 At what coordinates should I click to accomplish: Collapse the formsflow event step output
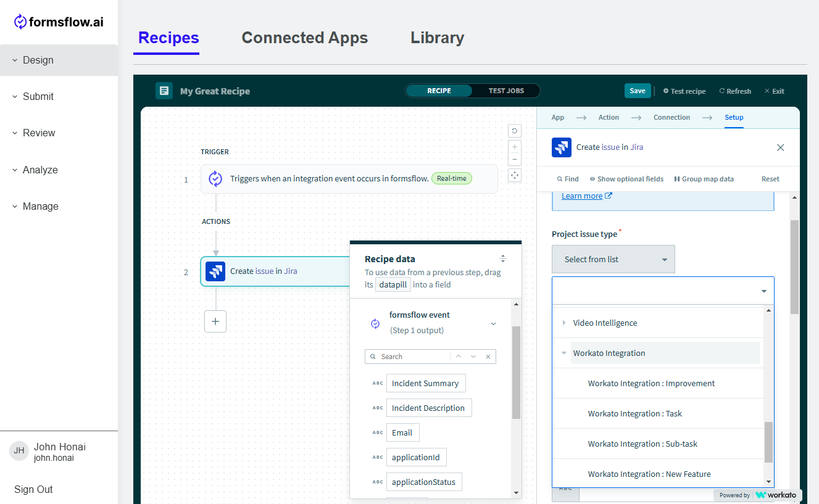(x=493, y=323)
